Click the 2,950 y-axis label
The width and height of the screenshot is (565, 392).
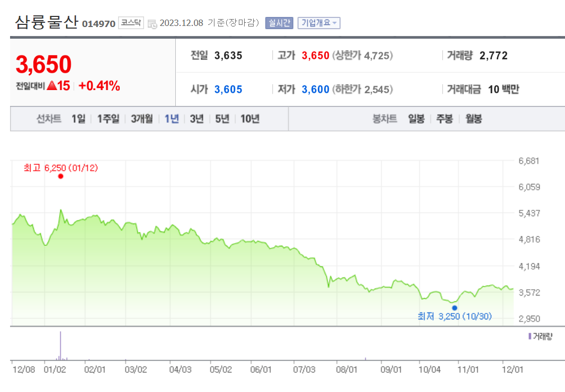click(x=530, y=319)
